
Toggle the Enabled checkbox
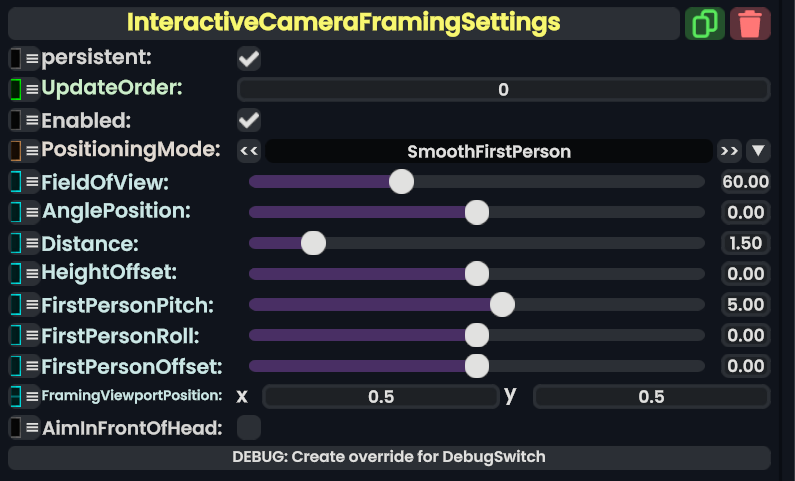click(x=249, y=121)
